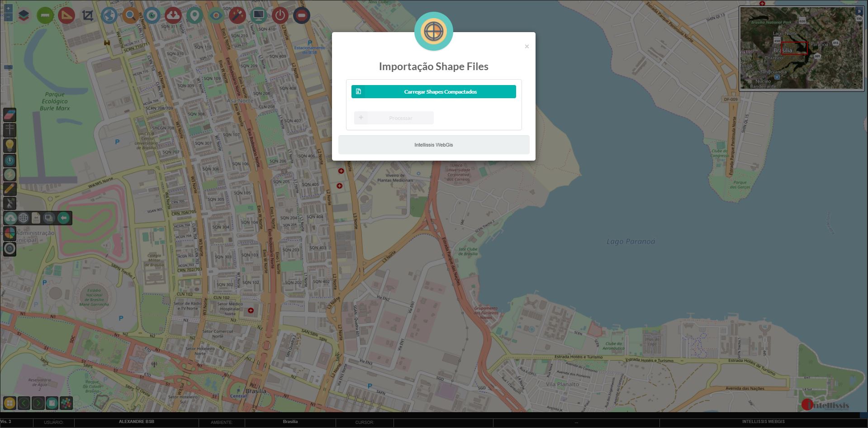Click the magnifier search icon
Image resolution: width=868 pixels, height=428 pixels.
click(x=130, y=16)
